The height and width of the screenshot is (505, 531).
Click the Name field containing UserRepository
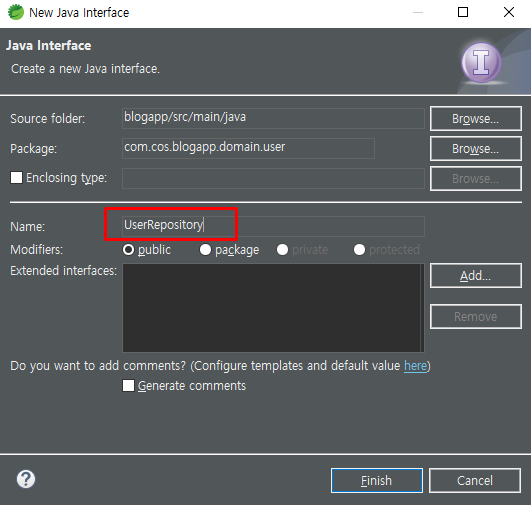(273, 226)
